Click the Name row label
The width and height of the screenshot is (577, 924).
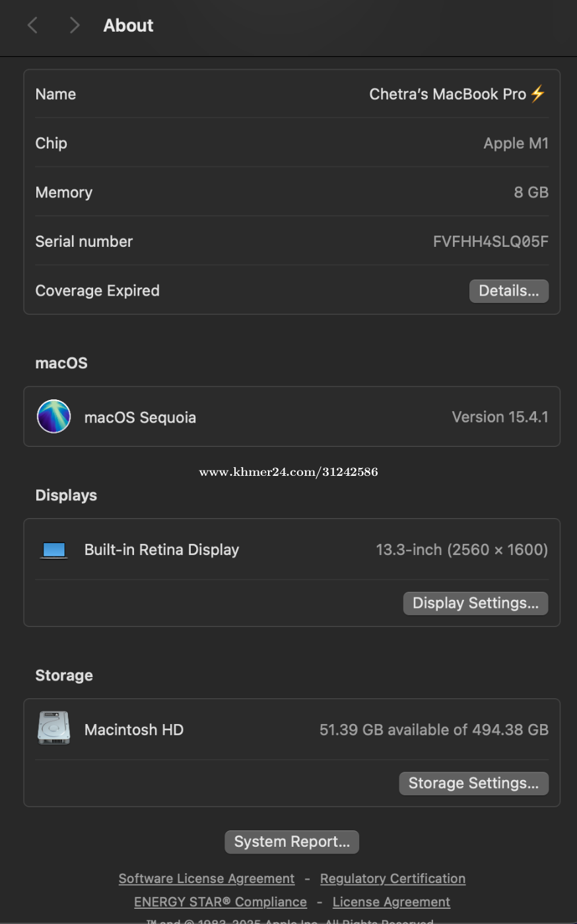[55, 94]
